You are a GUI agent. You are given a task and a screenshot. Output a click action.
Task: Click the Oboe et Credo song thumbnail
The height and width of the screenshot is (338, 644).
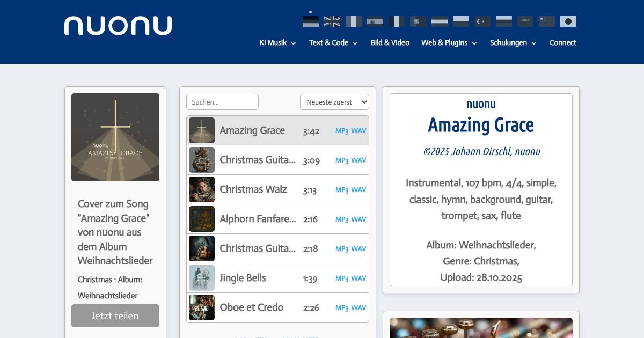point(202,307)
